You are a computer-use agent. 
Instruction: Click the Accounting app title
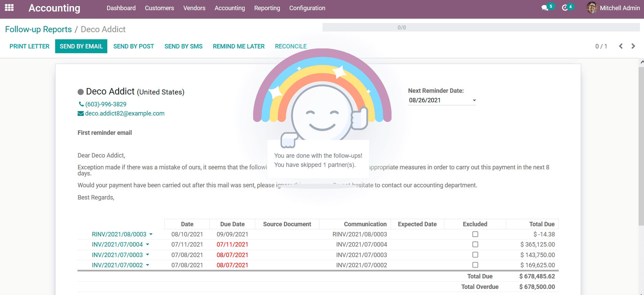tap(54, 8)
